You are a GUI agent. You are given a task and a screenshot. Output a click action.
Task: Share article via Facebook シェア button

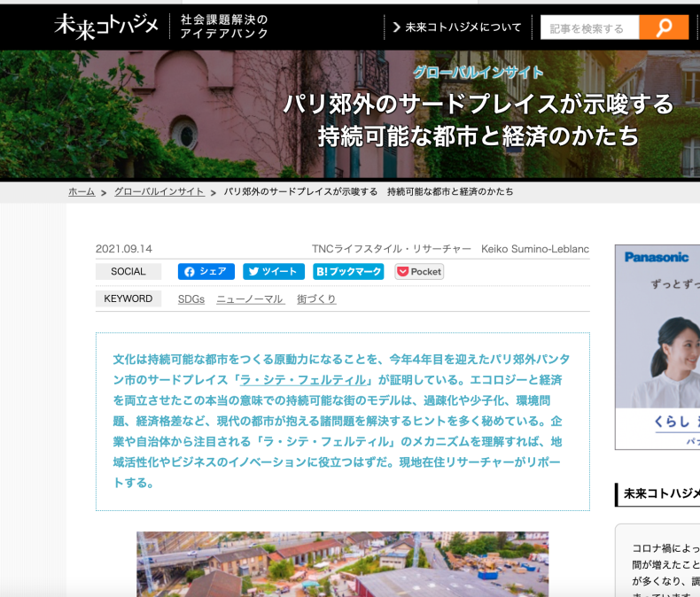coord(206,272)
